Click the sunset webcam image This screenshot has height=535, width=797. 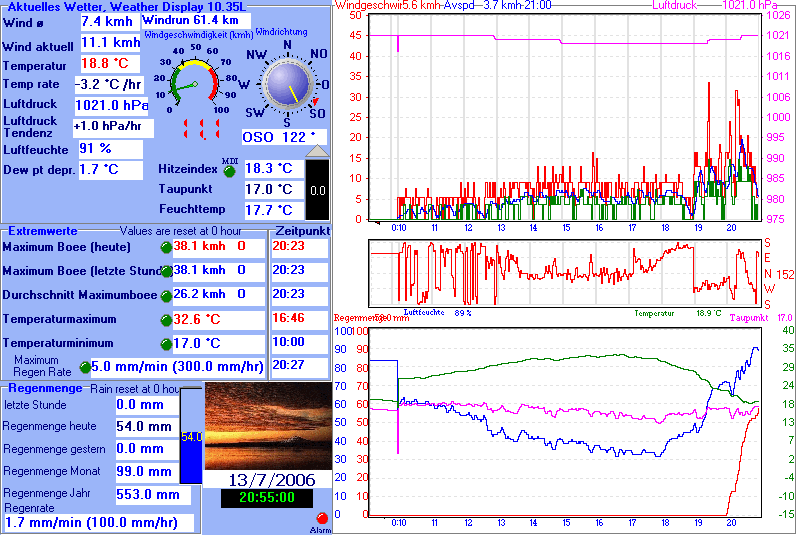[267, 425]
